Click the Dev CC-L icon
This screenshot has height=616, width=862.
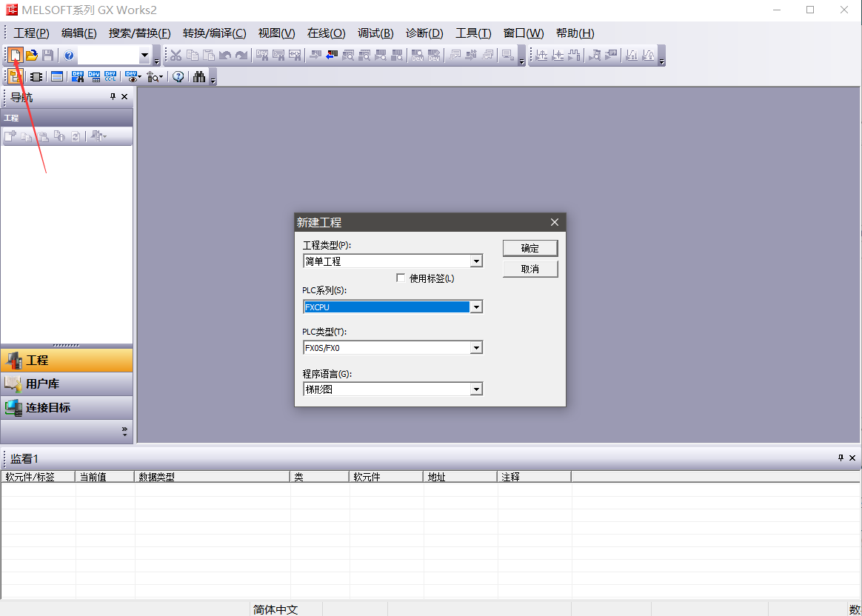(x=110, y=76)
